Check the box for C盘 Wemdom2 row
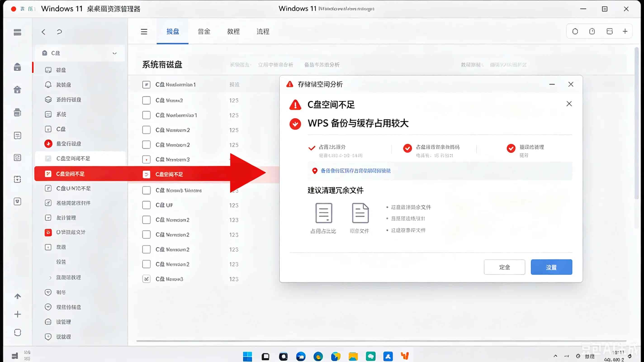 click(x=147, y=264)
